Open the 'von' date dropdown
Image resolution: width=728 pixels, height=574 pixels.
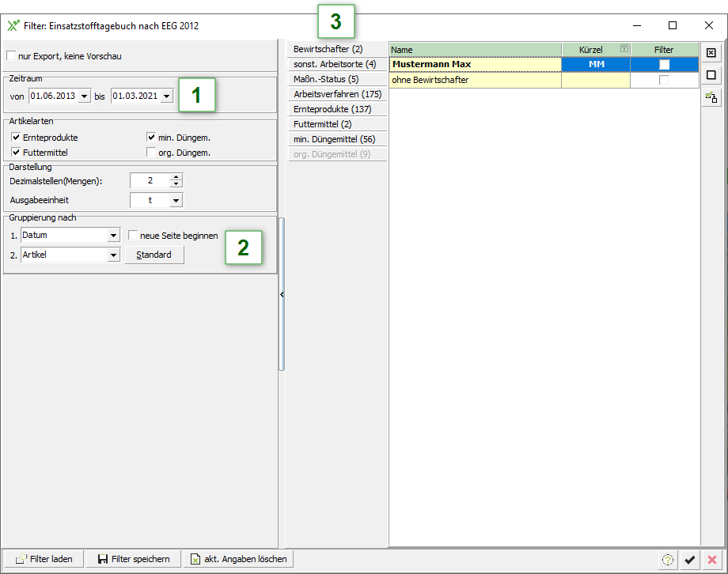pos(85,96)
